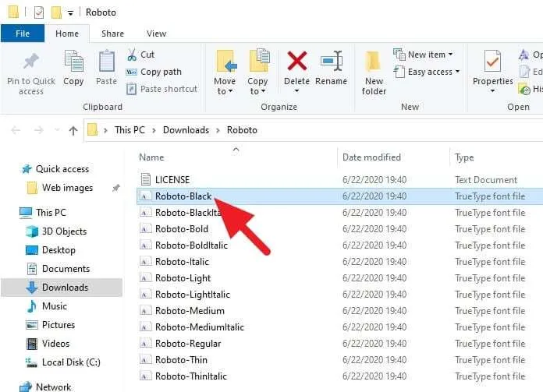Expand chevron after This PC breadcrumb
The image size is (543, 392).
154,130
